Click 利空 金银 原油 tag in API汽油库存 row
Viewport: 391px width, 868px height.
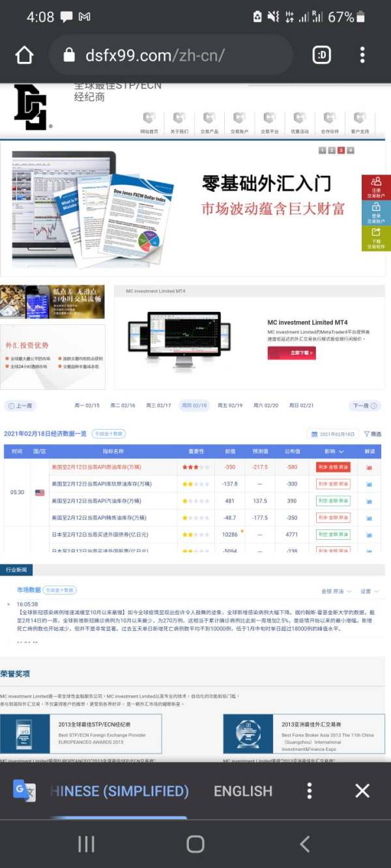click(x=334, y=501)
